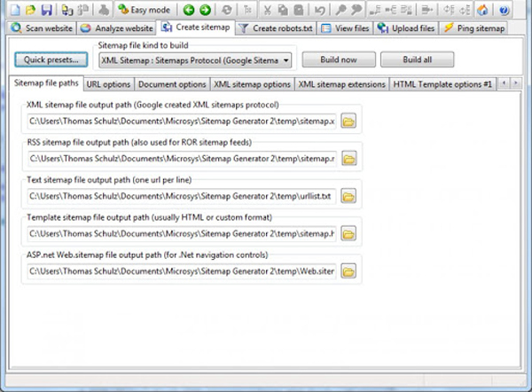Click the green back arrow icon
Screen dimensions: 532x392
tap(190, 10)
